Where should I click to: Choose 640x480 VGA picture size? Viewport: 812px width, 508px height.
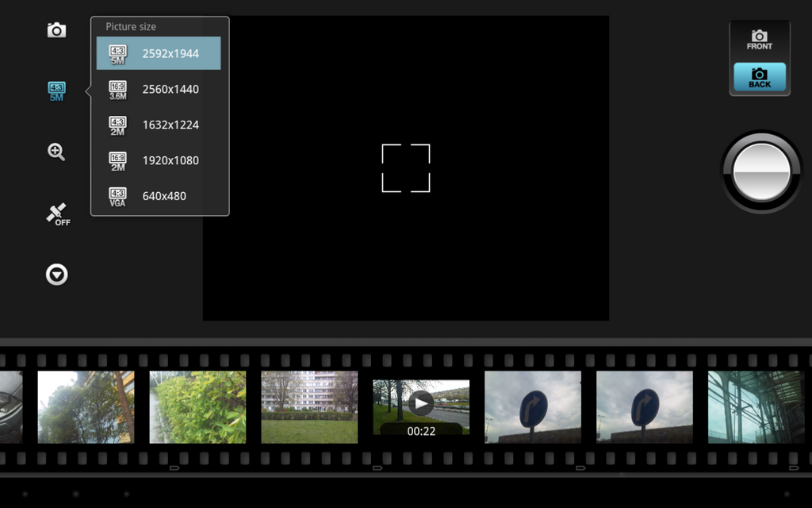point(164,196)
